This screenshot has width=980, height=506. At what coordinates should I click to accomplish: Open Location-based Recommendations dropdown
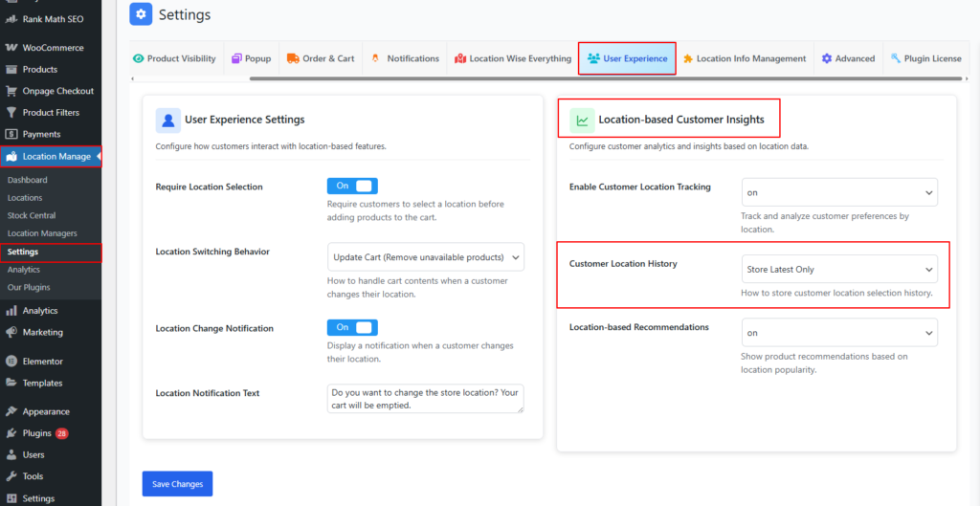pos(839,333)
